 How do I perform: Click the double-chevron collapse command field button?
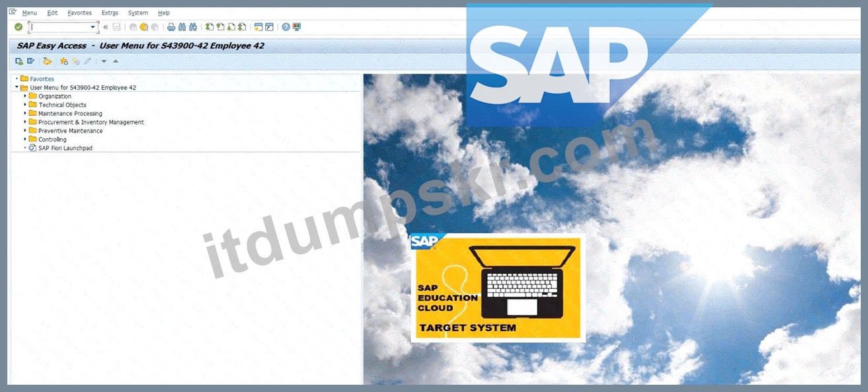105,27
